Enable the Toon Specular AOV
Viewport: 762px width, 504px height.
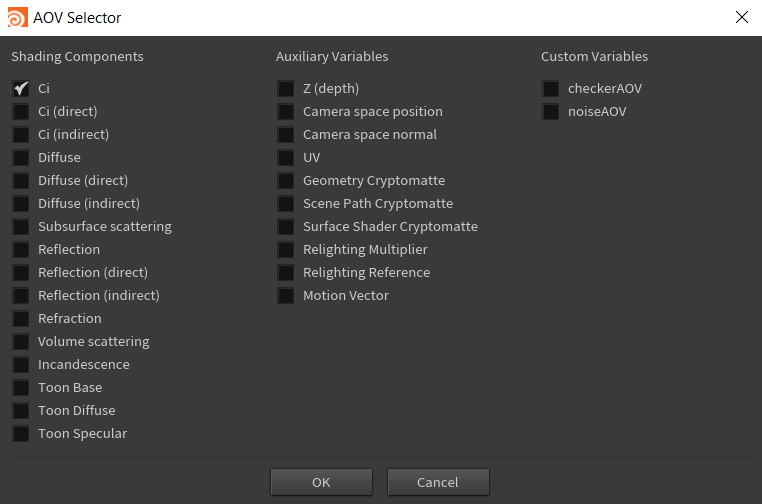click(x=21, y=434)
